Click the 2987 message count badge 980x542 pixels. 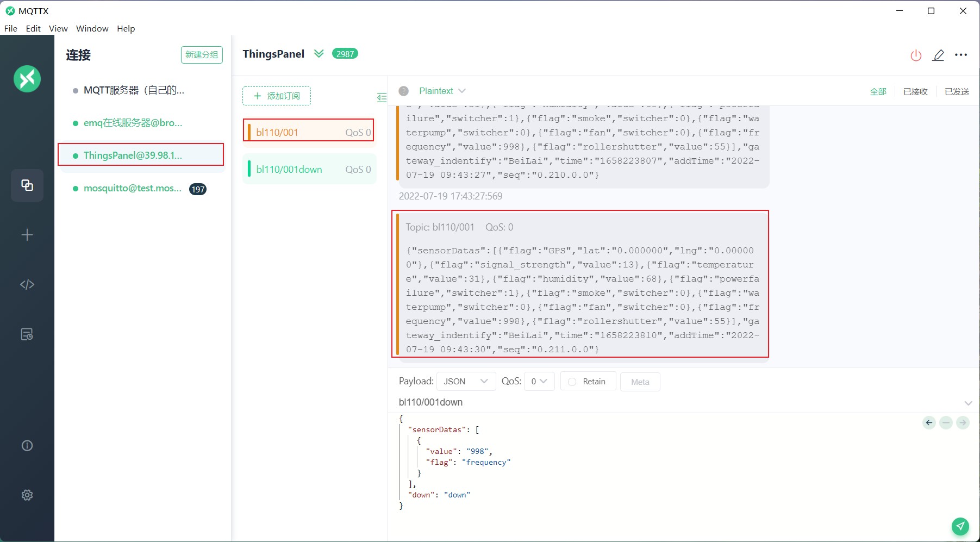coord(345,53)
